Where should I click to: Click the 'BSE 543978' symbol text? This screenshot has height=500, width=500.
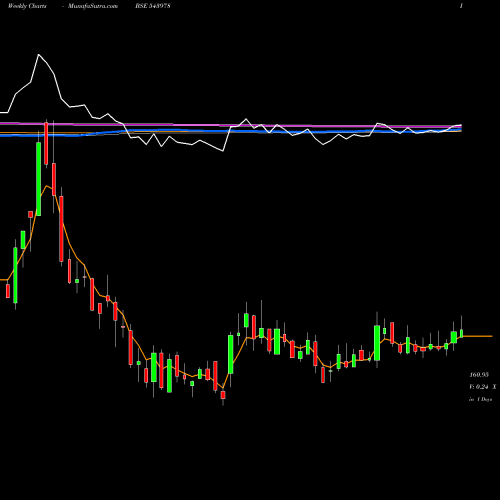pyautogui.click(x=153, y=6)
